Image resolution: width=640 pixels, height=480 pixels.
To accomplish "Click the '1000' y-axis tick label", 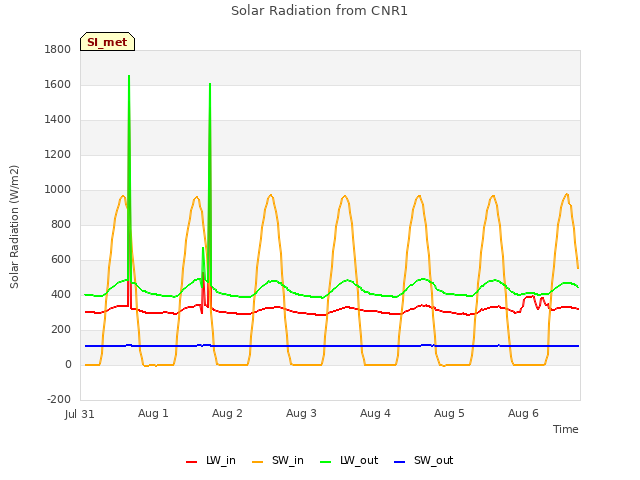I will [58, 189].
